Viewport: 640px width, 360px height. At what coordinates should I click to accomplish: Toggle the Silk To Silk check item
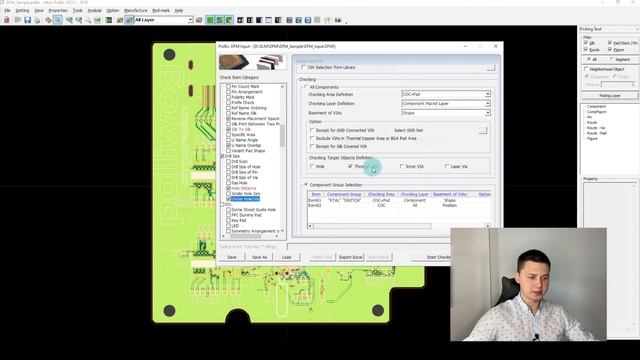pos(229,129)
